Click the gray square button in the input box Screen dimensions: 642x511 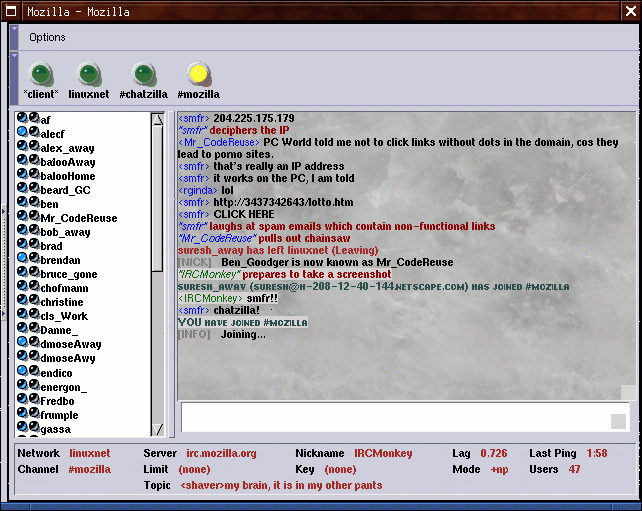(x=618, y=421)
